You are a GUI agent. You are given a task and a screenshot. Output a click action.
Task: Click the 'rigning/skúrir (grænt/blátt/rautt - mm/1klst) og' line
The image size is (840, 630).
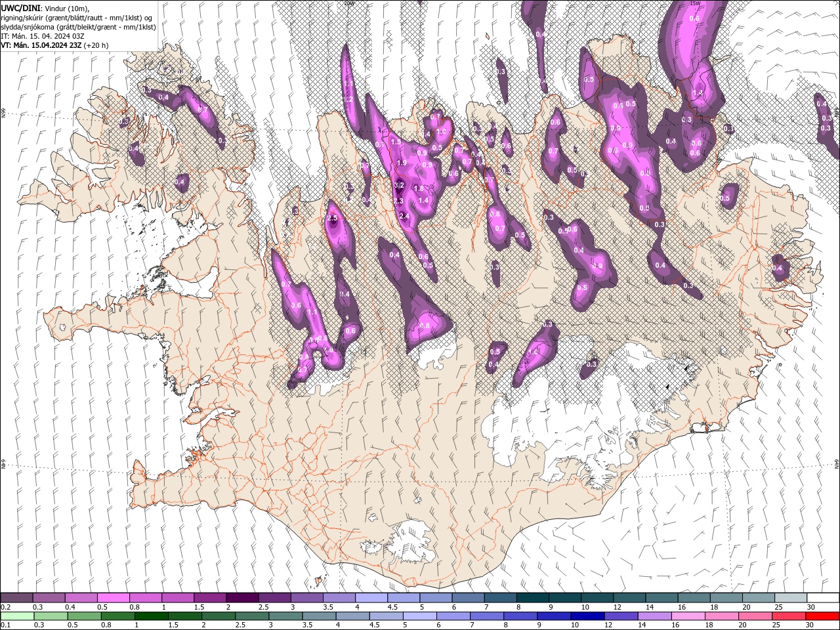click(77, 18)
